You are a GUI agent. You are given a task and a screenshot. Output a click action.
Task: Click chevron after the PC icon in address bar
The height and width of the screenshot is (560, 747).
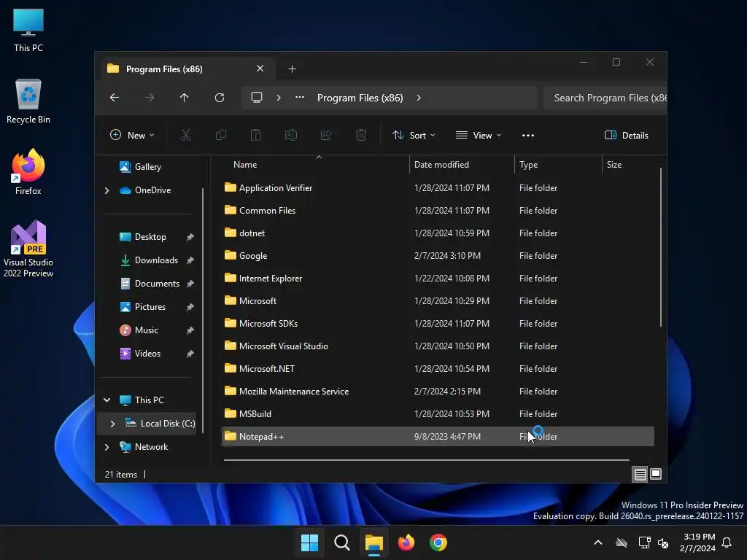click(x=279, y=98)
